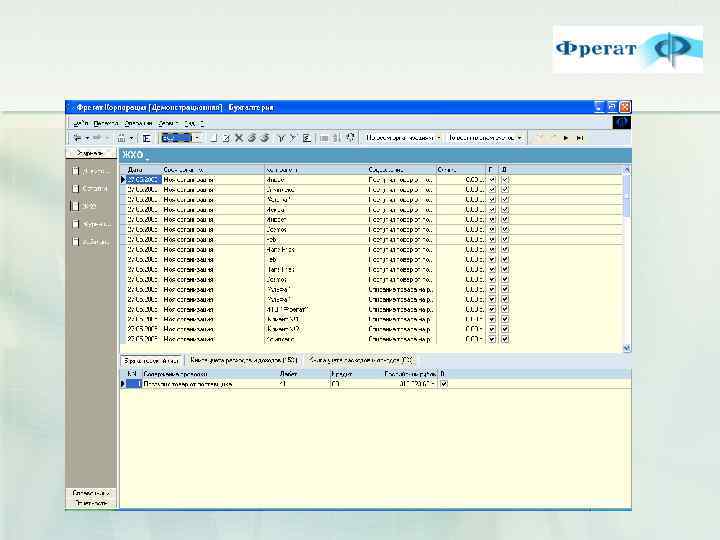Screen dimensions: 720x540
Task: Click the Фрегат logo icon below window controls
Action: tap(622, 122)
